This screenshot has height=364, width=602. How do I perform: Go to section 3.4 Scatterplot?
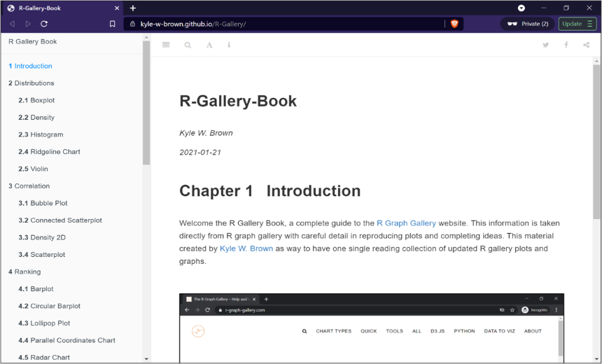point(42,255)
